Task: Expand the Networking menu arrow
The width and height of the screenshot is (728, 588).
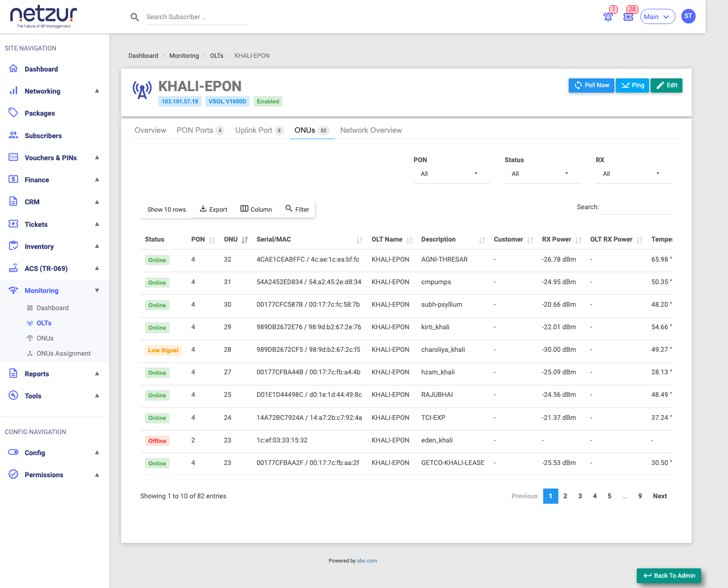Action: [x=97, y=91]
